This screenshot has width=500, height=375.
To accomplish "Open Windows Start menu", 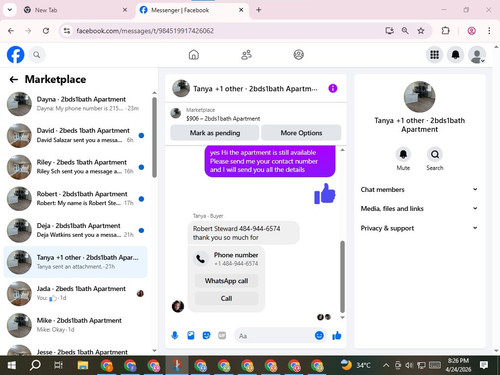I will (12, 365).
